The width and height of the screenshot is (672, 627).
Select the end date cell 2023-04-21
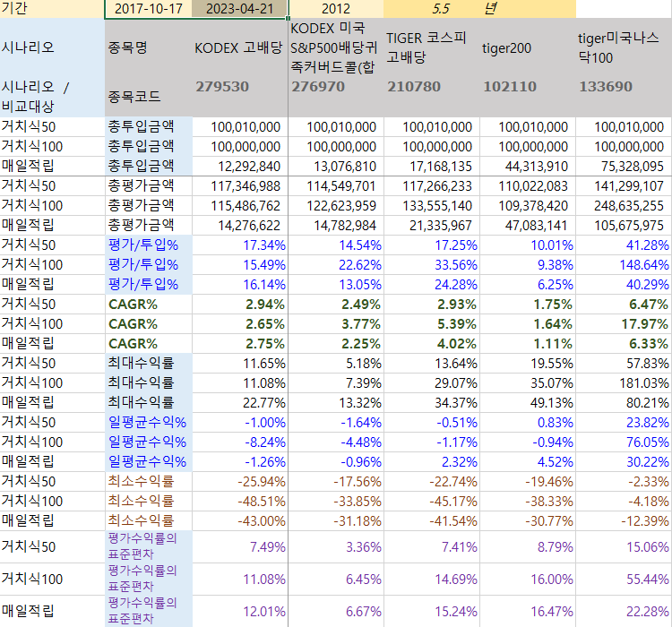point(239,9)
